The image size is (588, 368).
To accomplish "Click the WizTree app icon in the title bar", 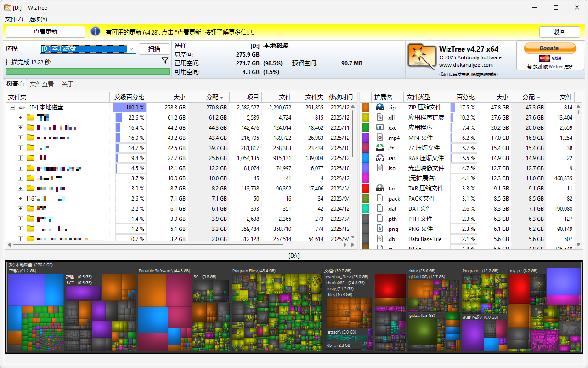I will pyautogui.click(x=8, y=7).
